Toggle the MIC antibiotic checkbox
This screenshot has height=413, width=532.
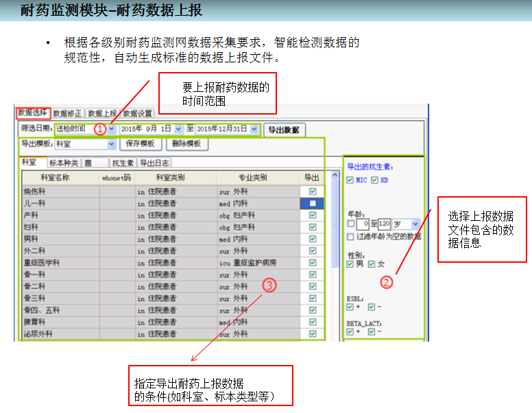(350, 180)
